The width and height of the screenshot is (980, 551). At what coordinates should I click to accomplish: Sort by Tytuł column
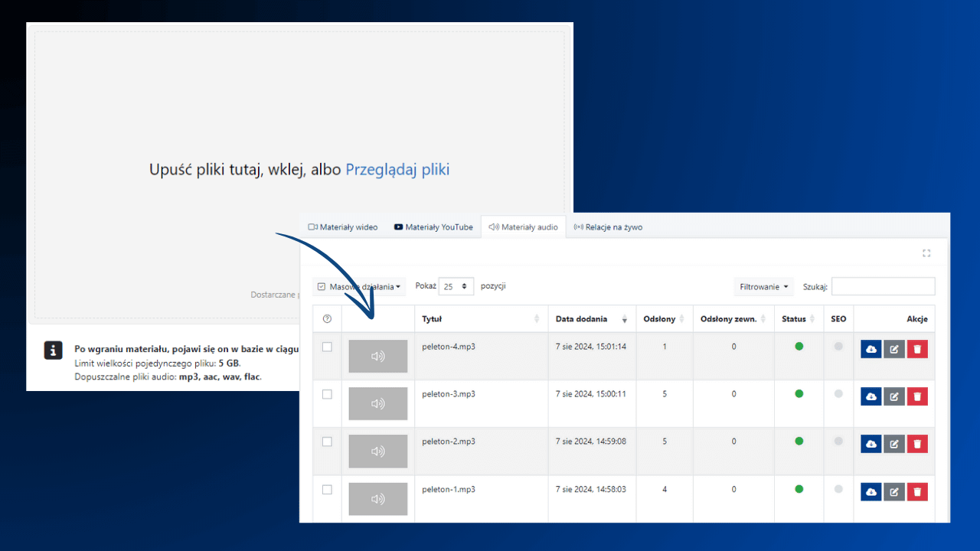[x=481, y=319]
